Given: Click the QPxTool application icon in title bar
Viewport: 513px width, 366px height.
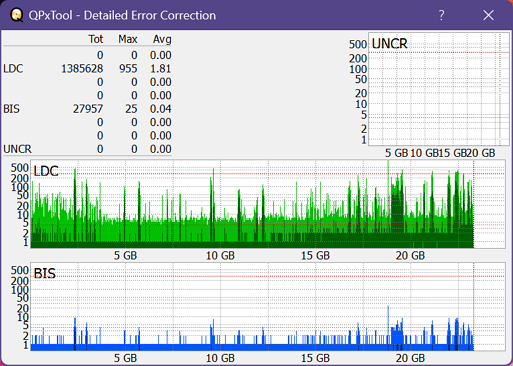Looking at the screenshot, I should pos(16,15).
